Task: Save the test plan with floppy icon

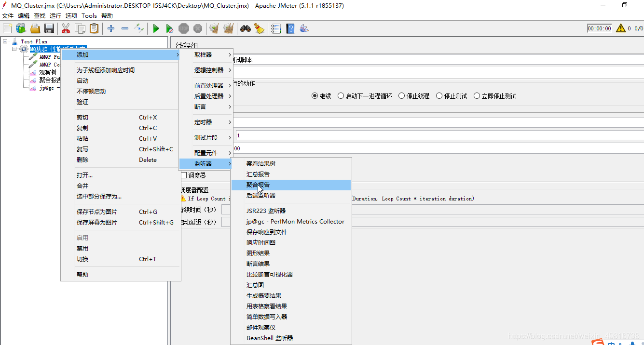Action: (x=49, y=28)
